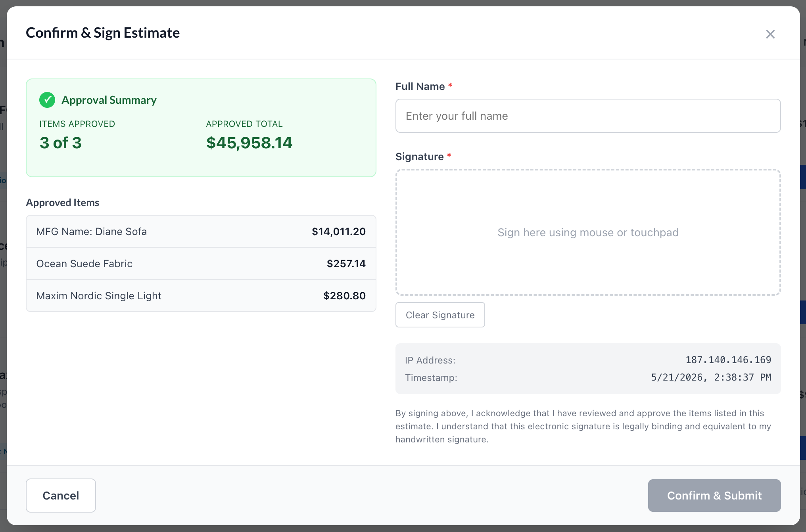Select the MFG Name: Diane Sofa item
The width and height of the screenshot is (806, 532).
click(x=201, y=232)
